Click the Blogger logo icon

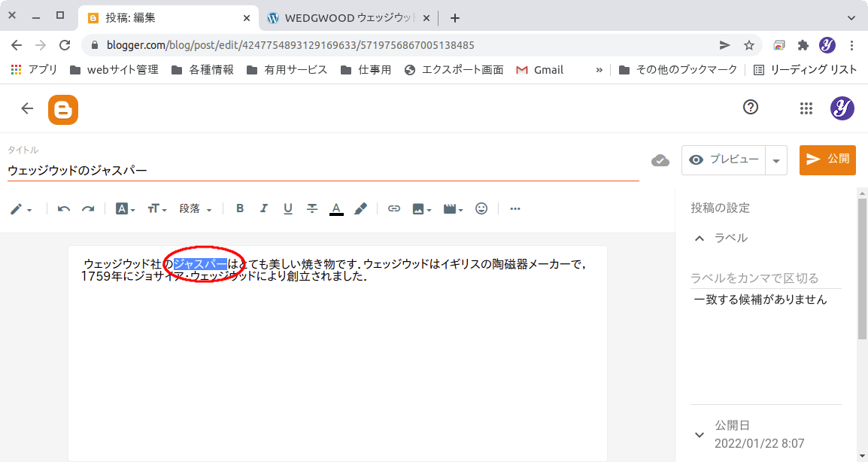[x=63, y=110]
